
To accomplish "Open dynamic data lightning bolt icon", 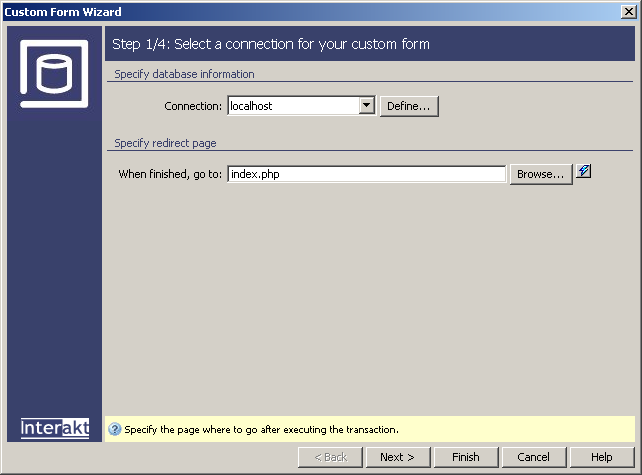I will [x=585, y=171].
